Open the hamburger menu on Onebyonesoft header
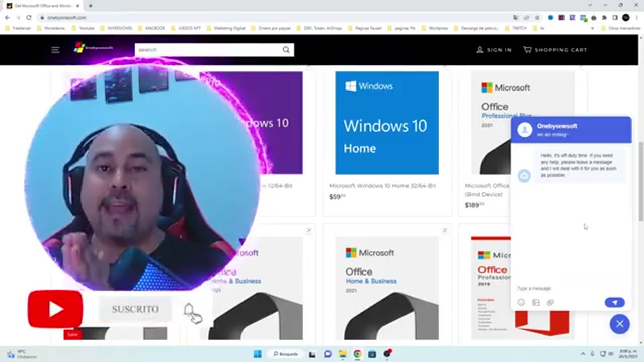 click(x=55, y=50)
